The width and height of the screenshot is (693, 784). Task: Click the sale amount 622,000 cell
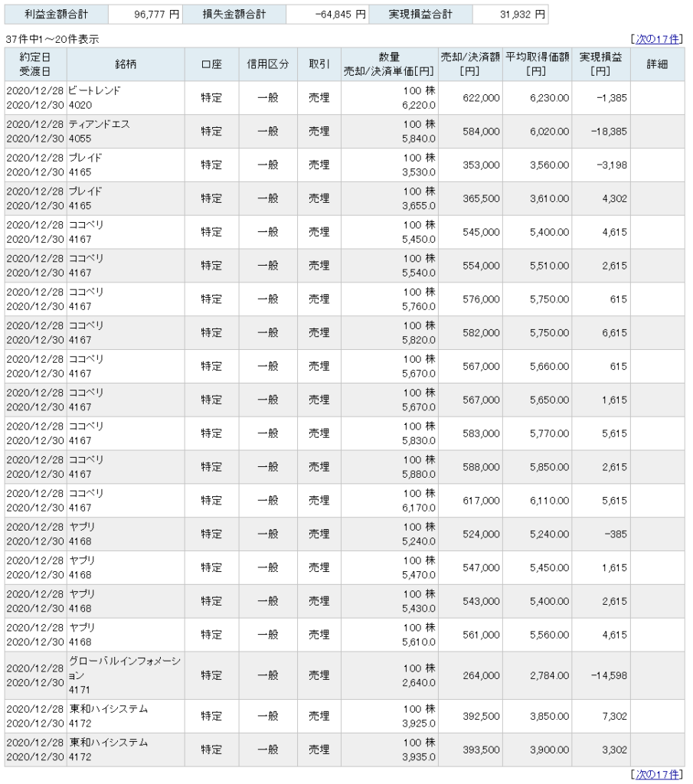480,98
